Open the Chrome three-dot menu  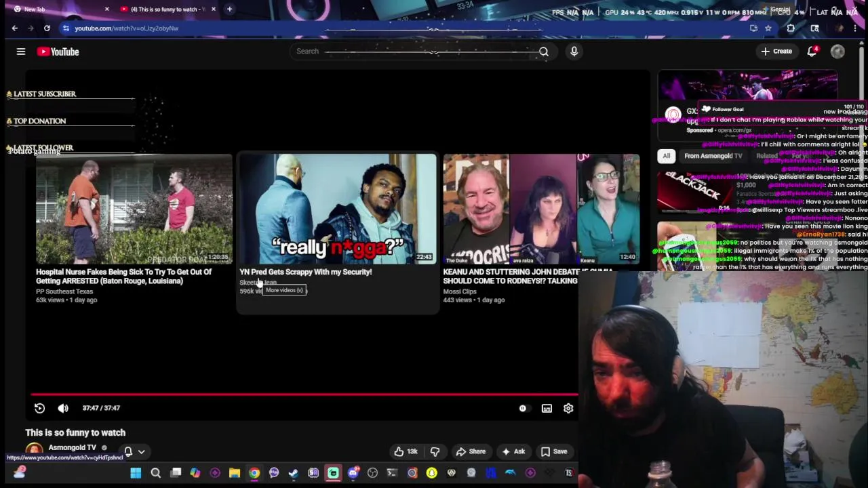point(854,28)
